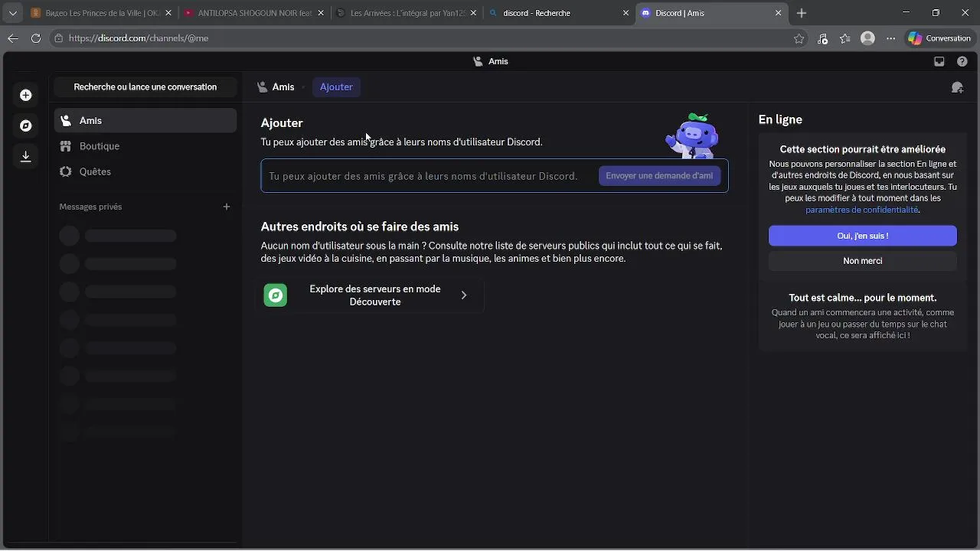Bookmark this page with the star icon
The width and height of the screenshot is (980, 551).
(x=799, y=38)
